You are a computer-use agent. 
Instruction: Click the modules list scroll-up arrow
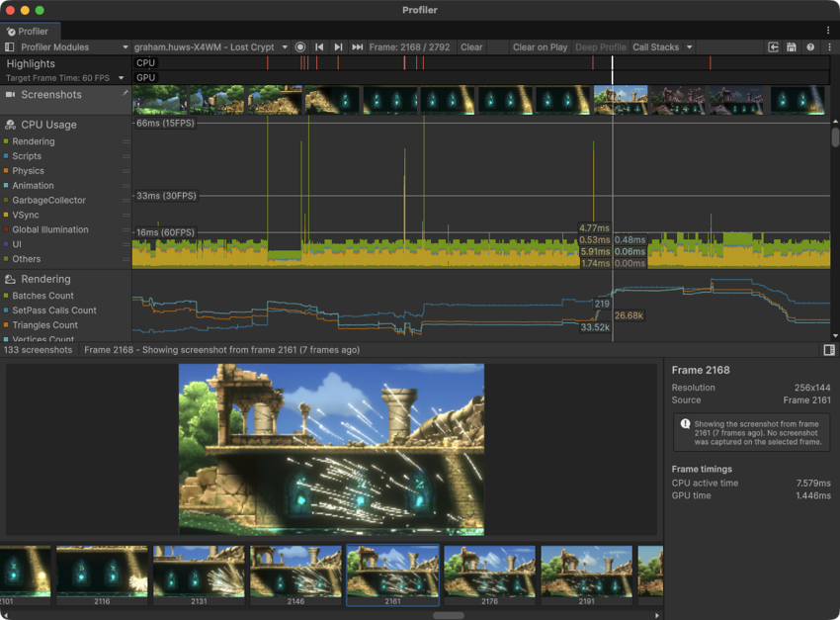(835, 122)
